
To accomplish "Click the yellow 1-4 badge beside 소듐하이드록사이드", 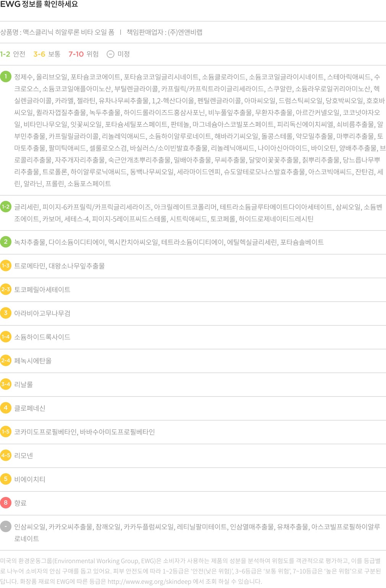I will pos(6,337).
